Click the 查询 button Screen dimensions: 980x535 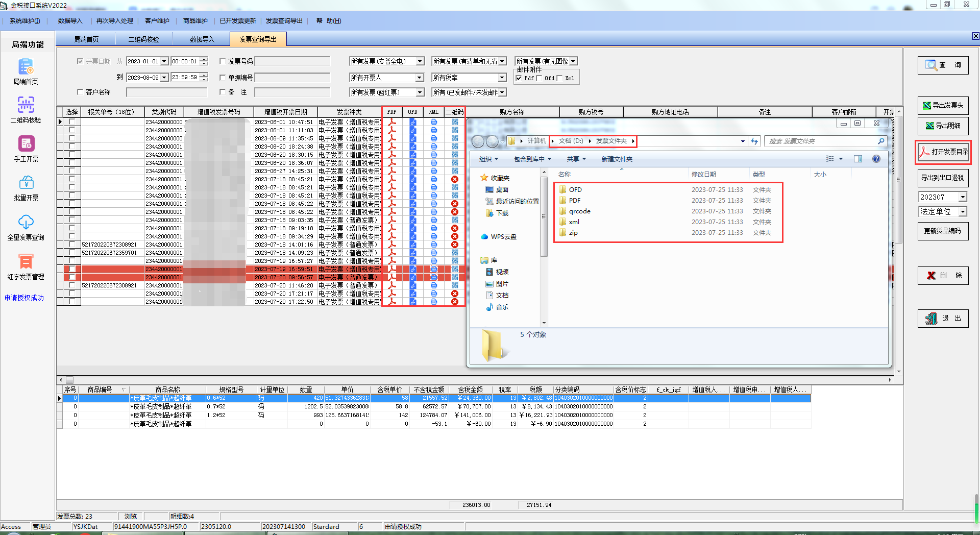click(x=943, y=65)
